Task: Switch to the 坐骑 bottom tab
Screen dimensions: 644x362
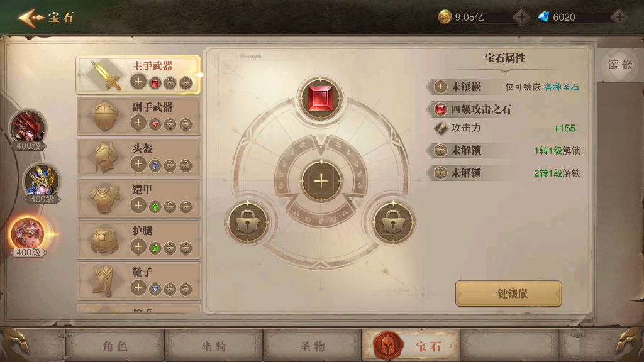Action: click(214, 346)
